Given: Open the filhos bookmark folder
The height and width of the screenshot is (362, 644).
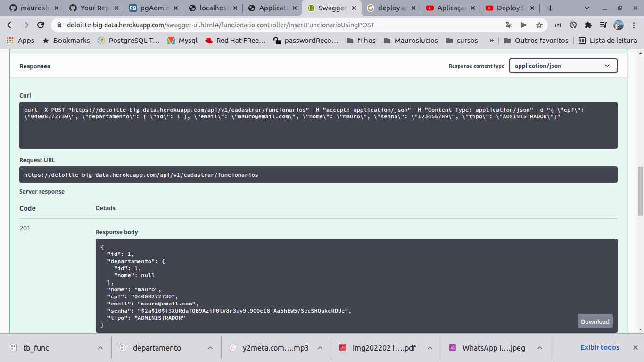Looking at the screenshot, I should tap(361, 41).
